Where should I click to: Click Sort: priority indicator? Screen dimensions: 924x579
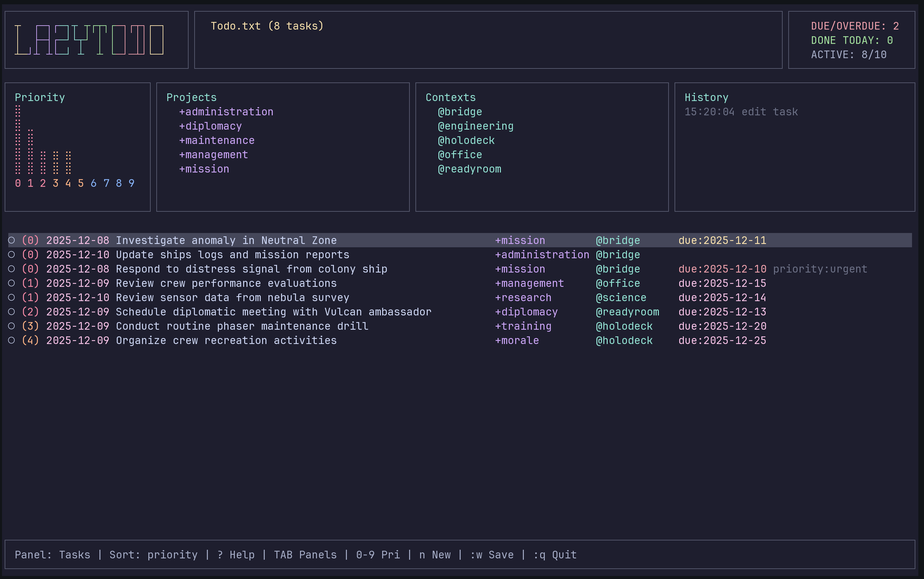click(153, 555)
